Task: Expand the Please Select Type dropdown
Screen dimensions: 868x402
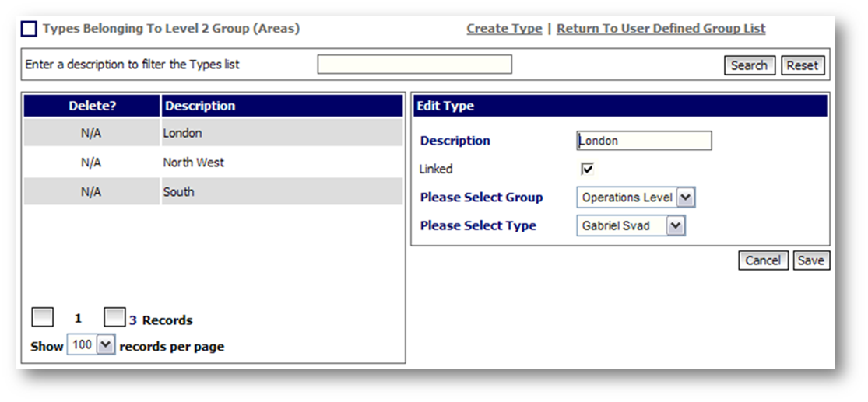Action: tap(676, 225)
